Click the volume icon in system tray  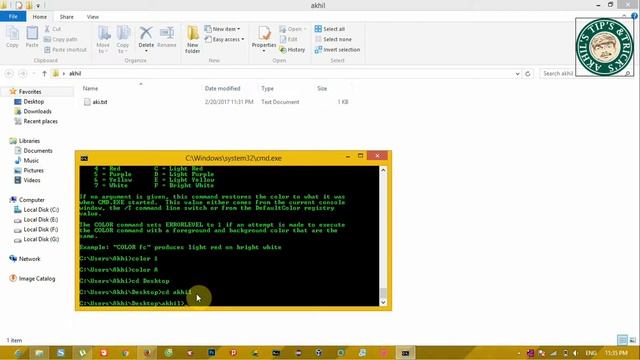[x=576, y=353]
